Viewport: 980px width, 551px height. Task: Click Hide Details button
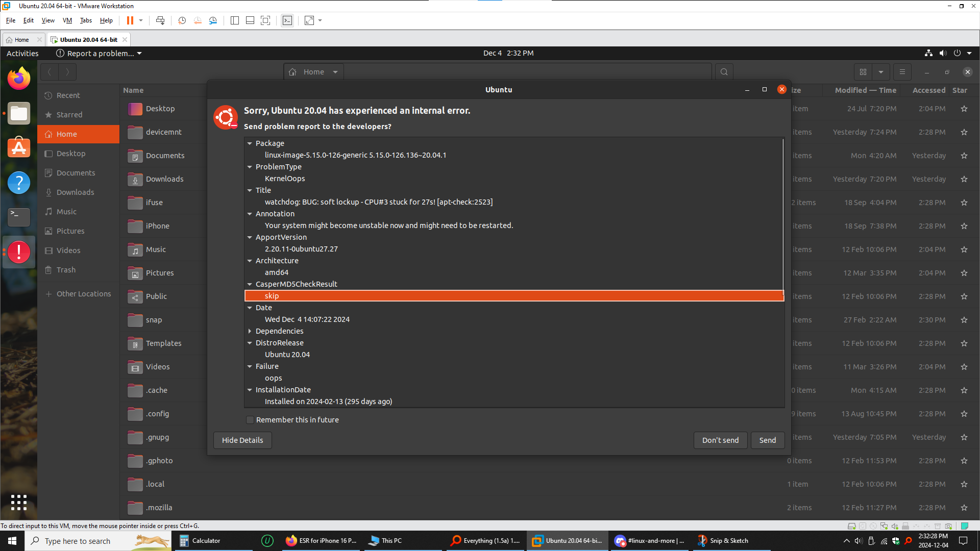[242, 440]
